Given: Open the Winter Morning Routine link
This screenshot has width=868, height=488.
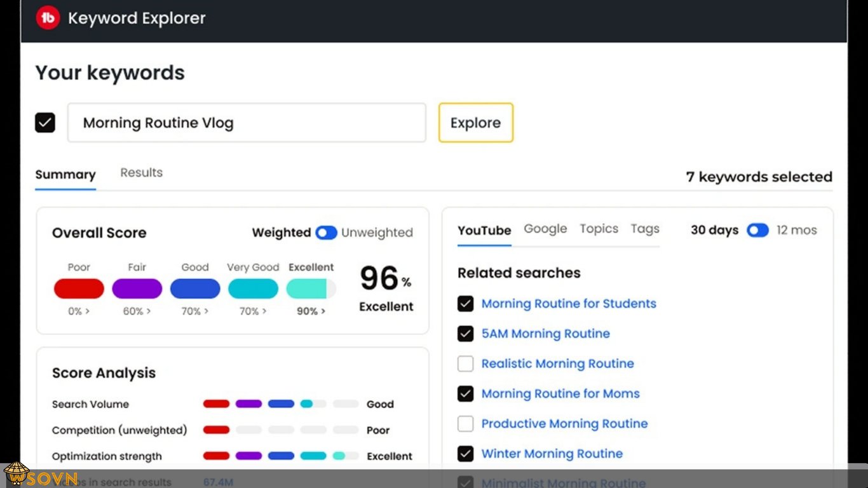Looking at the screenshot, I should [552, 454].
